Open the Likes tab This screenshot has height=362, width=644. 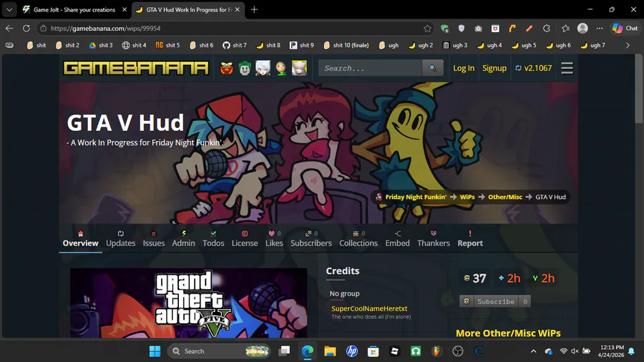click(x=274, y=239)
